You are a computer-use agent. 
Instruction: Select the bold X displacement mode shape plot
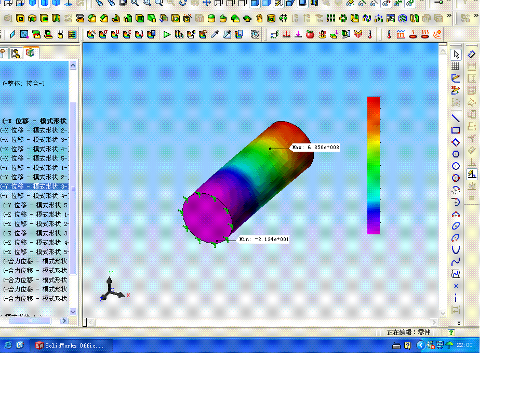34,121
